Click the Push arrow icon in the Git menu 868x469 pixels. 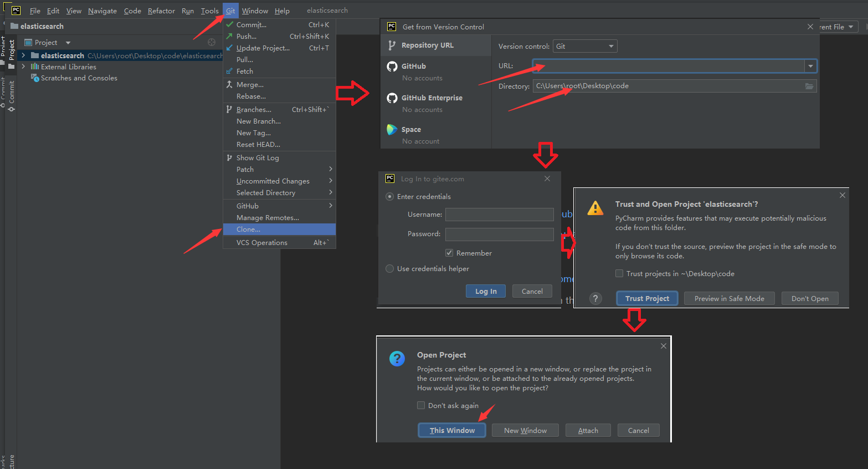pyautogui.click(x=229, y=36)
